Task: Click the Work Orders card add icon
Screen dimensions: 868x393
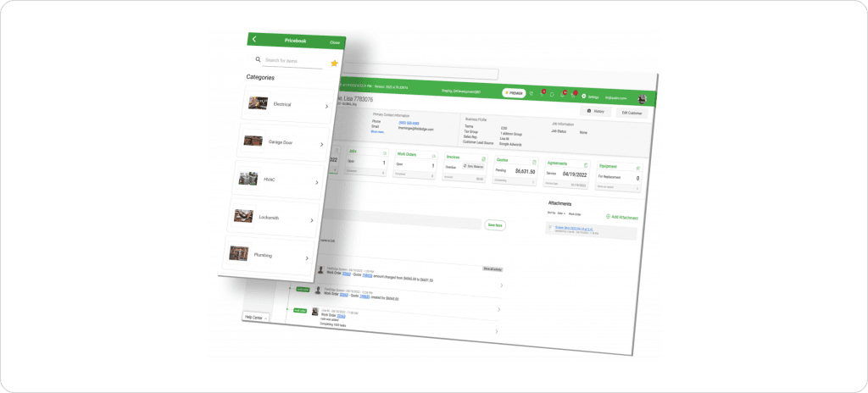Action: point(433,155)
